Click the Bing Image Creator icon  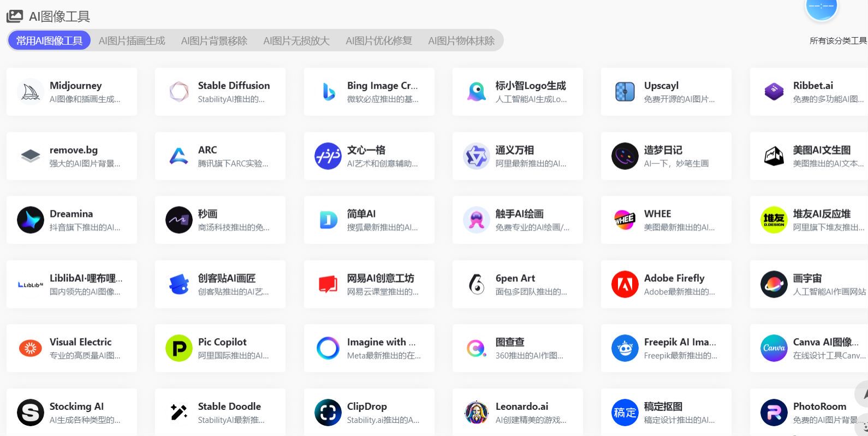(x=328, y=92)
